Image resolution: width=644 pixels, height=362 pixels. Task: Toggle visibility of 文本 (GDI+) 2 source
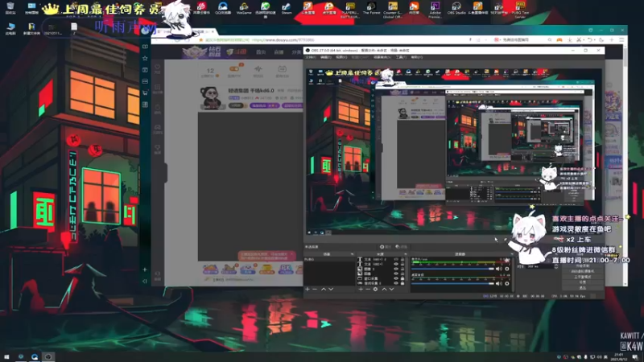coord(396,259)
